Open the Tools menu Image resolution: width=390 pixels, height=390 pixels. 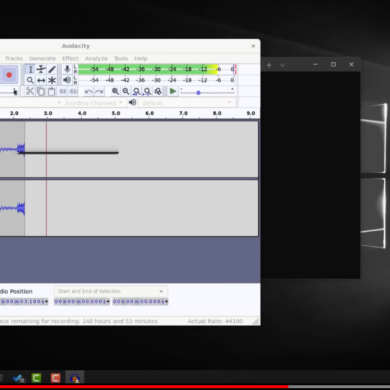(x=121, y=58)
